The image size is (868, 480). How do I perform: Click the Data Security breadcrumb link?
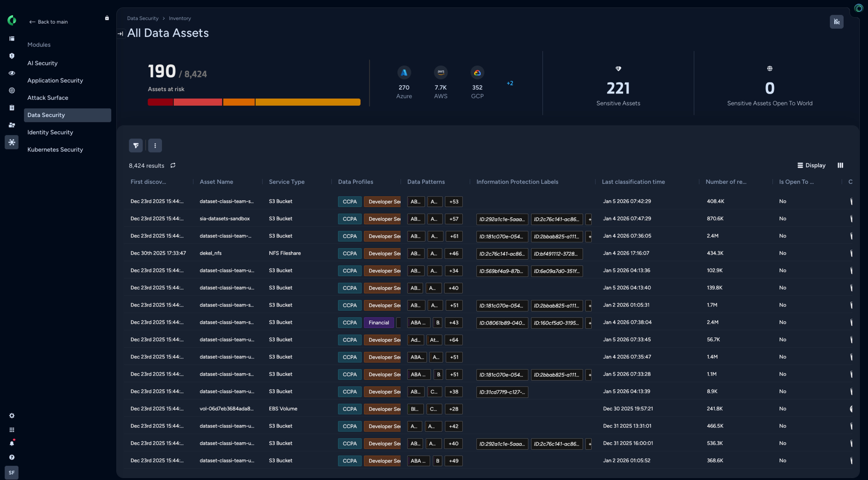click(143, 18)
